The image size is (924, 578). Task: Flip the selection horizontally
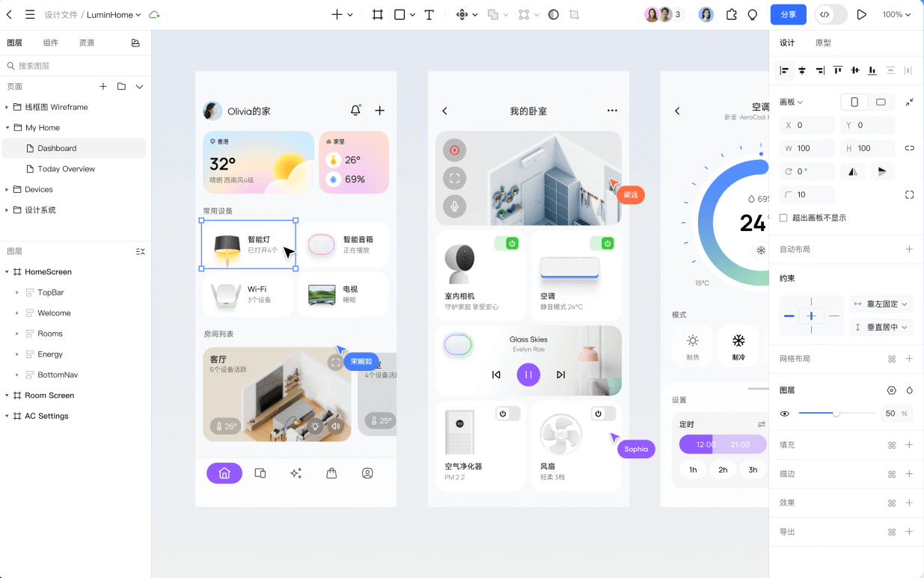[852, 171]
